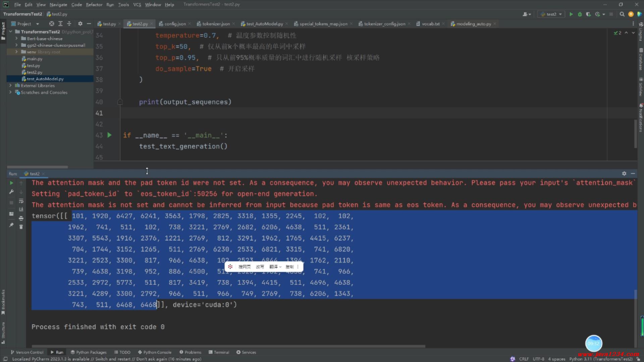The width and height of the screenshot is (644, 362).
Task: Pin the Run tab with the pin icon
Action: coord(11,225)
